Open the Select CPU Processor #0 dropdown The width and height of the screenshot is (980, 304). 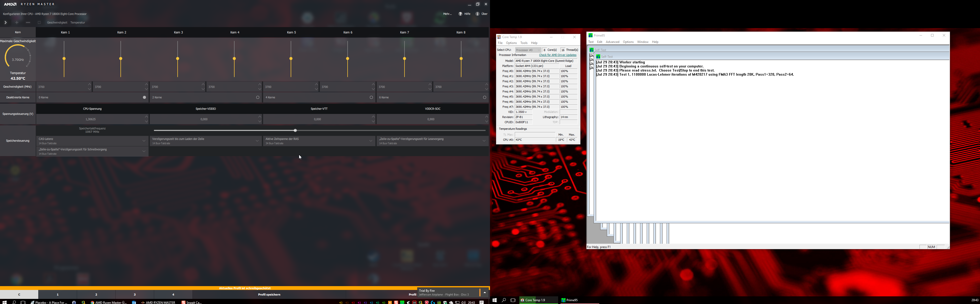(x=528, y=50)
